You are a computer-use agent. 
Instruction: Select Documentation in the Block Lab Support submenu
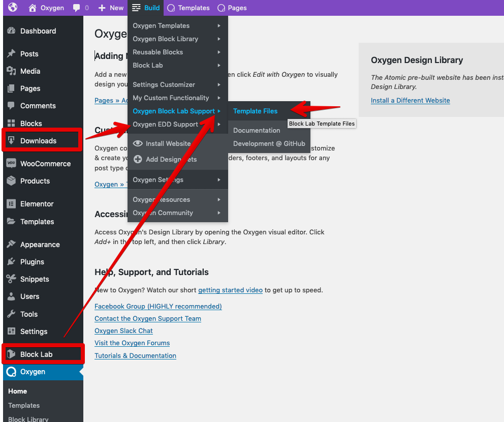257,130
